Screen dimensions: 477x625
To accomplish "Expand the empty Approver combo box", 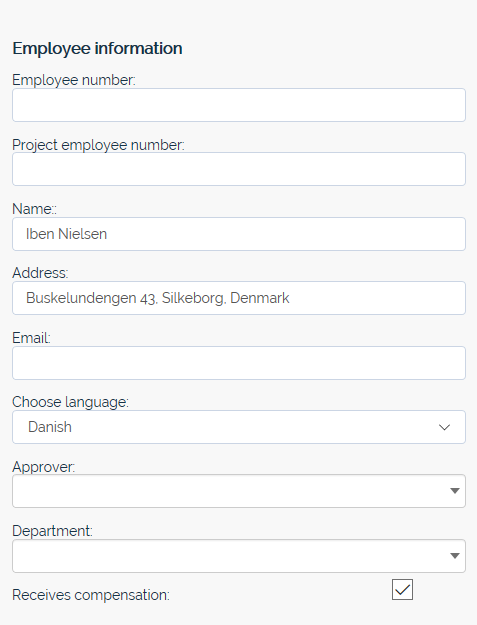I will pyautogui.click(x=239, y=491).
